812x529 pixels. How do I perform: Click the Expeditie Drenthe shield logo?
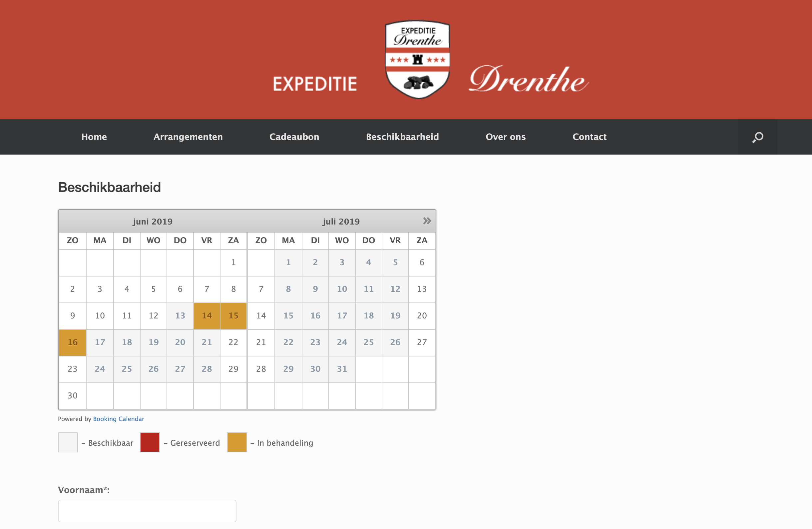pos(417,60)
